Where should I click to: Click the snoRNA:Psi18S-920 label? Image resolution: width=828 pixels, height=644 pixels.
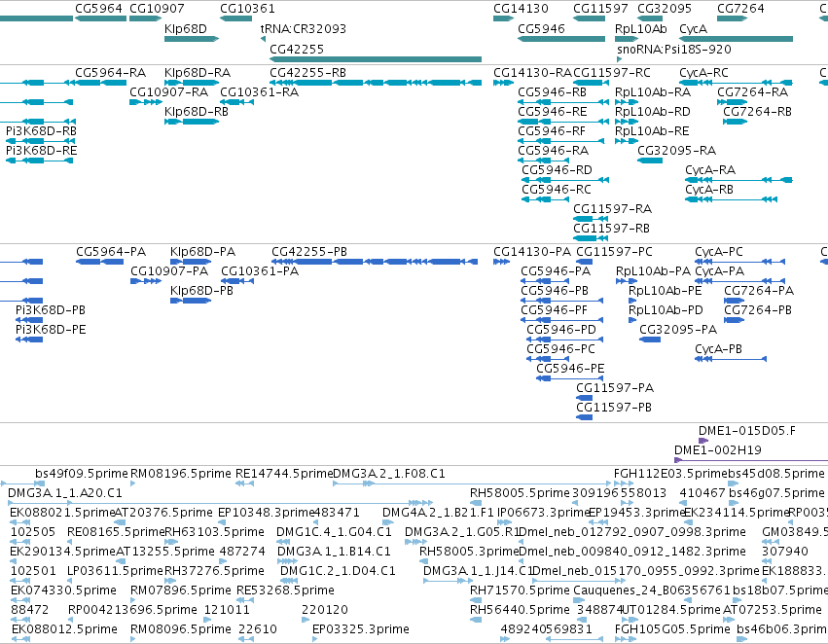pyautogui.click(x=674, y=49)
